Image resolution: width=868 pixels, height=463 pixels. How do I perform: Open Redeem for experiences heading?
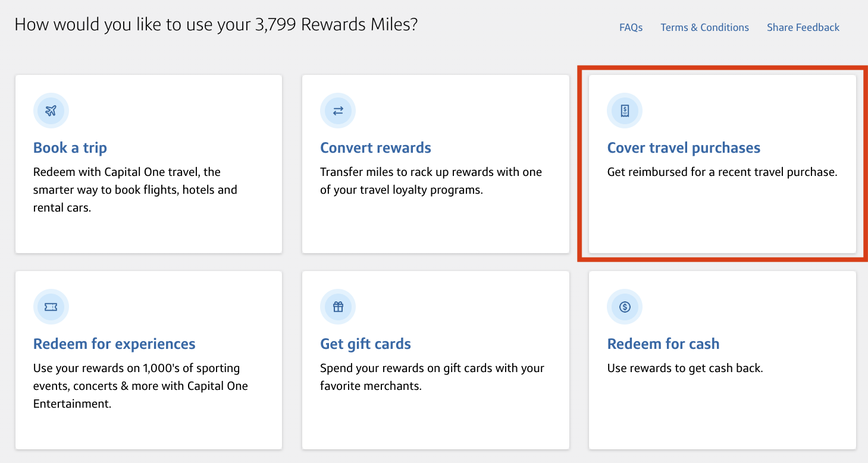coord(114,344)
